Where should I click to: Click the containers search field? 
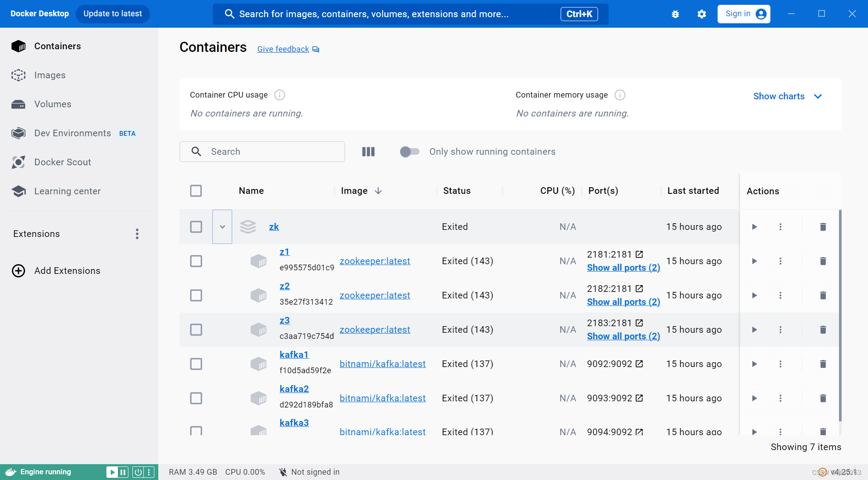click(262, 151)
